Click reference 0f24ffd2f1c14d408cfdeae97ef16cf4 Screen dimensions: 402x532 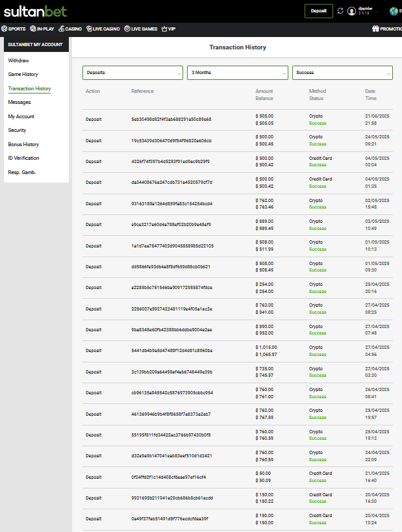pos(169,477)
